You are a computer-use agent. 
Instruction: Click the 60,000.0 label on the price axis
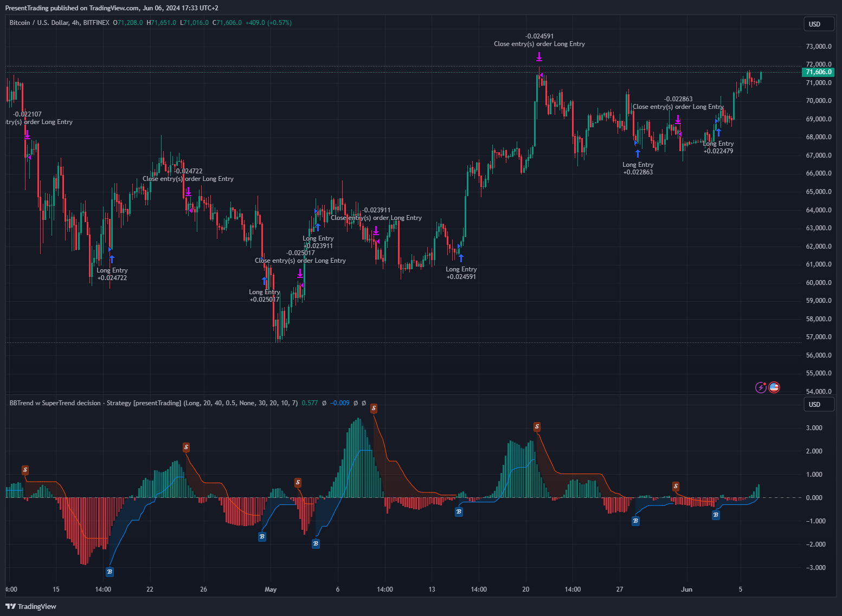(x=819, y=283)
